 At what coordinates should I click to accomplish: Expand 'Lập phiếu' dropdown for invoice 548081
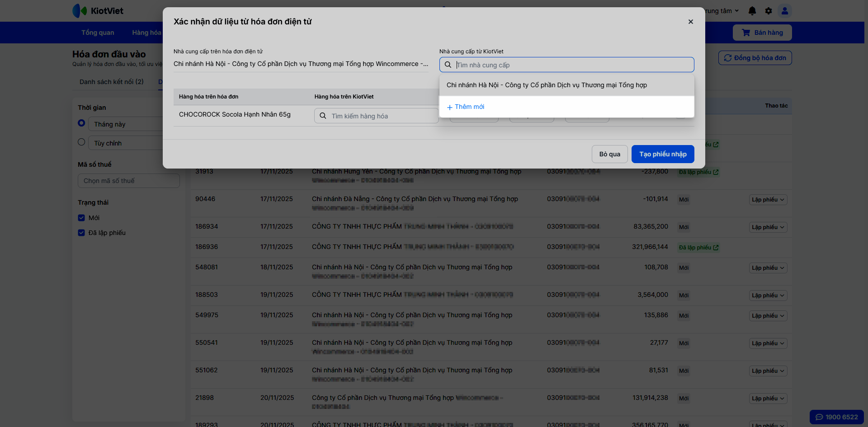point(768,268)
